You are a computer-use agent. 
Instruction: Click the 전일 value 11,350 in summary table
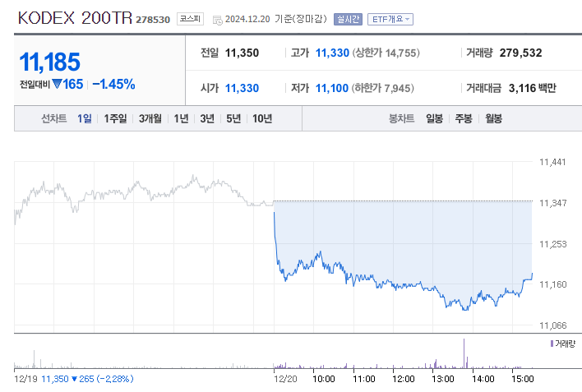tap(242, 53)
